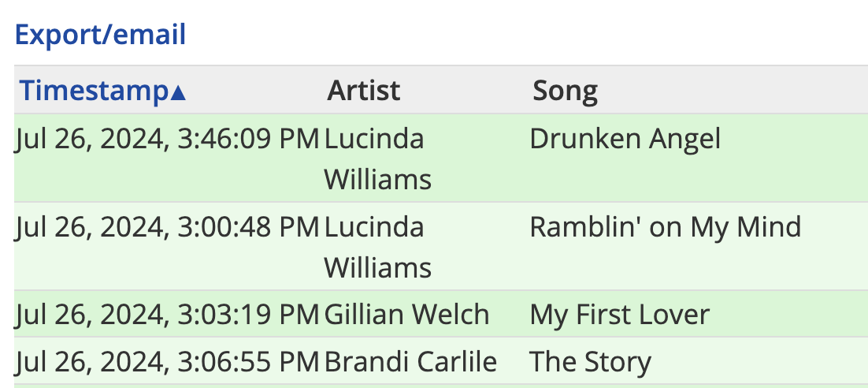The image size is (868, 388).
Task: Click the 3:06:55 PM timestamp cell
Action: (167, 362)
